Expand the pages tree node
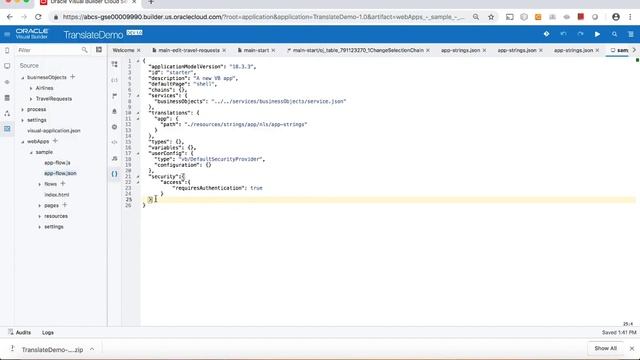The height and width of the screenshot is (360, 640). (x=40, y=206)
